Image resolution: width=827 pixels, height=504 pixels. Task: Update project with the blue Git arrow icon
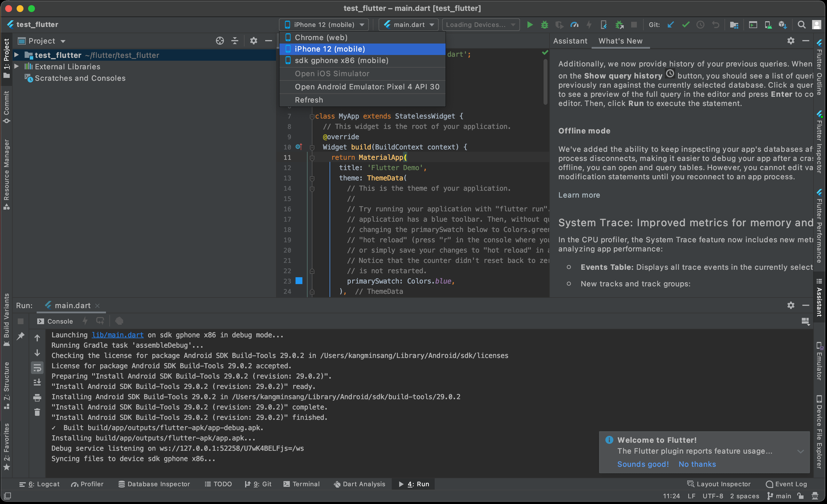point(671,25)
